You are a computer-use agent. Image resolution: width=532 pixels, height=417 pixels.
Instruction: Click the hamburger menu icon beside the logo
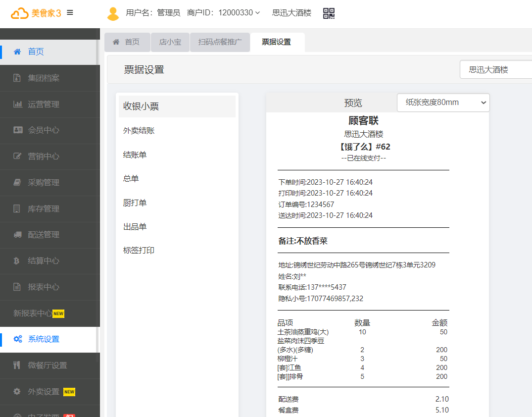pyautogui.click(x=70, y=13)
